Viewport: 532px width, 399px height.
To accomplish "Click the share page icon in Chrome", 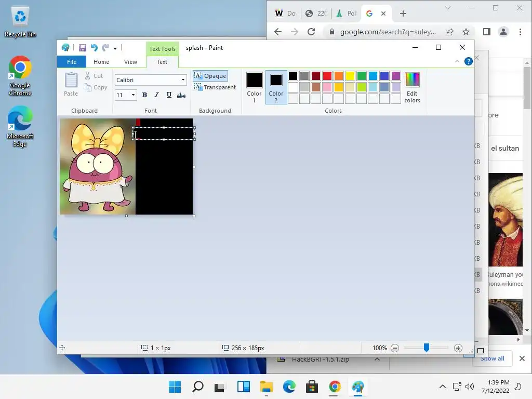I will (449, 32).
